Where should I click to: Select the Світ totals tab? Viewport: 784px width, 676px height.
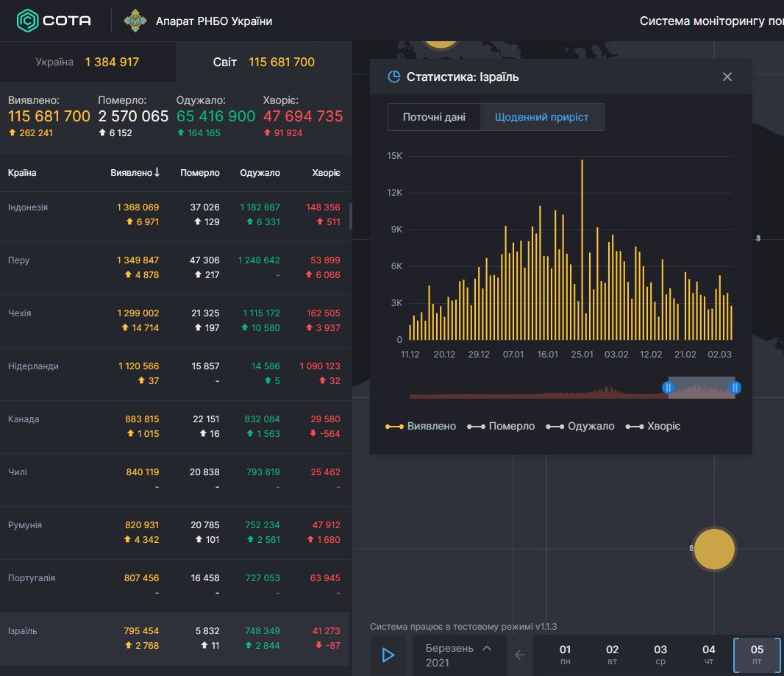(x=263, y=62)
